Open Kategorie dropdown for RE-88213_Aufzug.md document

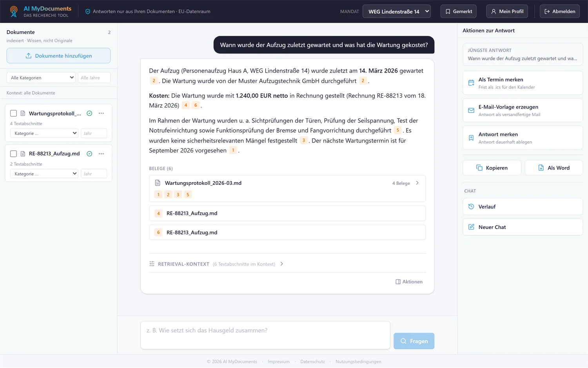[44, 174]
